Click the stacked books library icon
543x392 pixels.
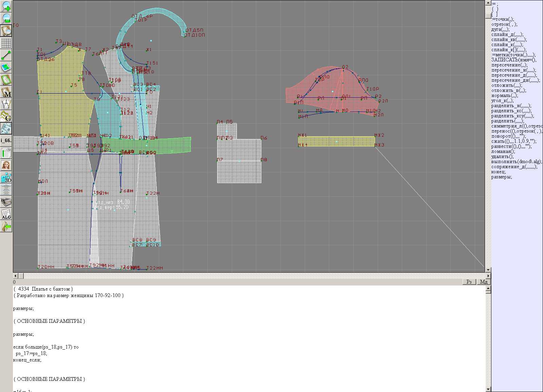(x=6, y=202)
